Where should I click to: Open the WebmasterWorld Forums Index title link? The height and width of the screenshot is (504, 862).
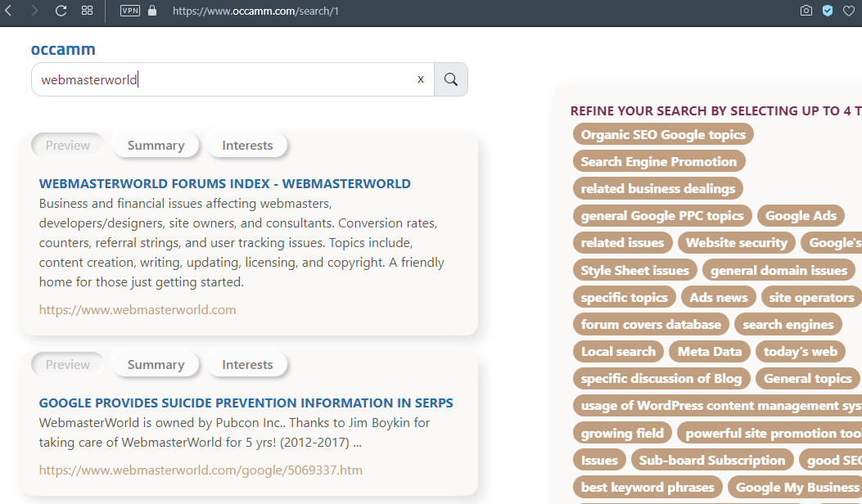pos(225,183)
